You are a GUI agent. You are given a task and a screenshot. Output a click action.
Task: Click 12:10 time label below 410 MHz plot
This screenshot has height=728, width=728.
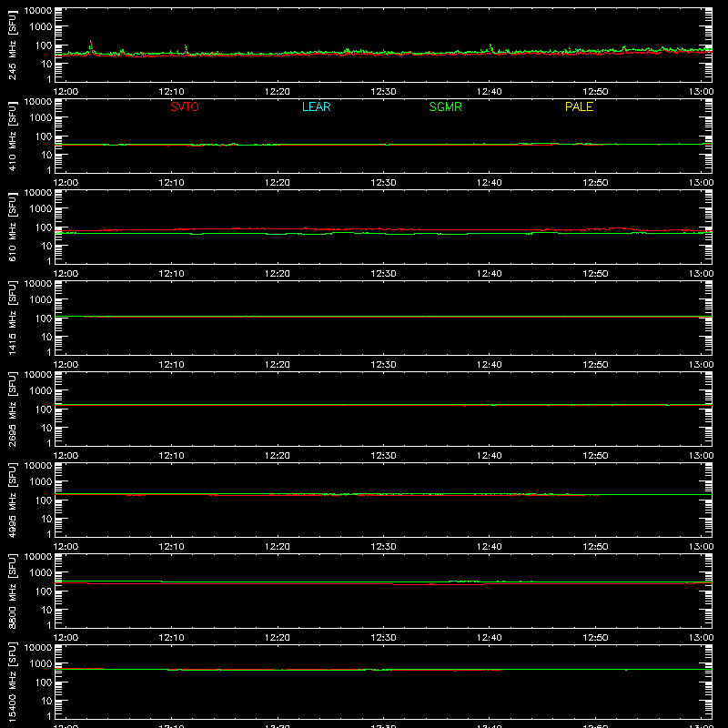171,183
